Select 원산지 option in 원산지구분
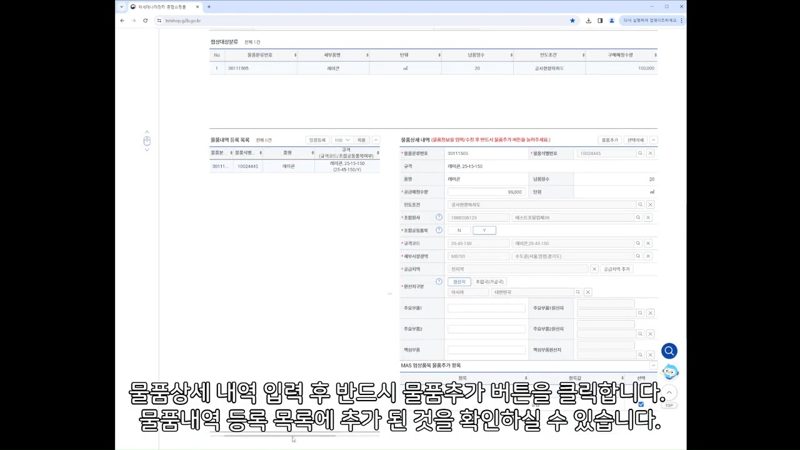Viewport: 800px width, 450px height. point(459,282)
